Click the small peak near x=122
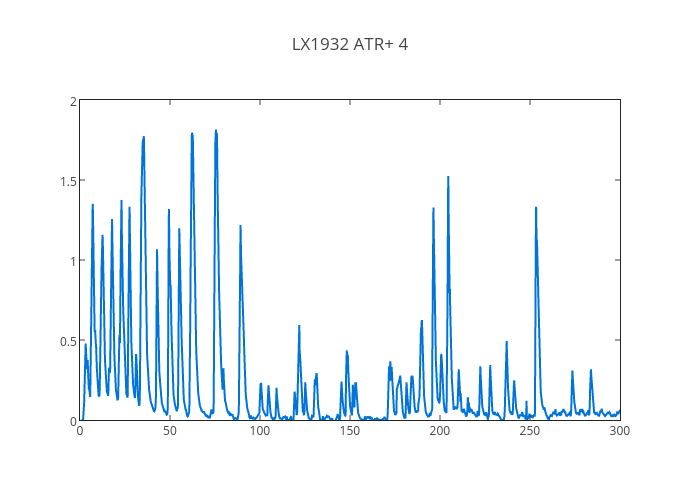Viewport: 700px width, 500px height. point(299,326)
